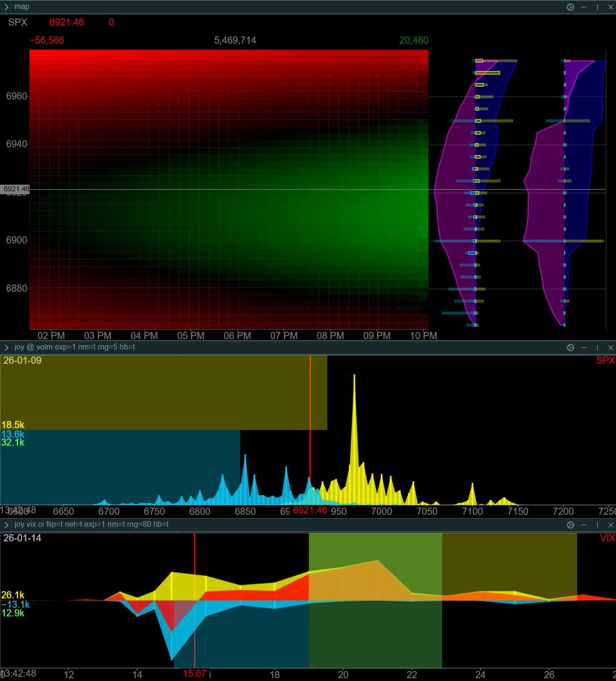Open settings gear of joy @ volm panel
This screenshot has width=616, height=681.
(571, 347)
